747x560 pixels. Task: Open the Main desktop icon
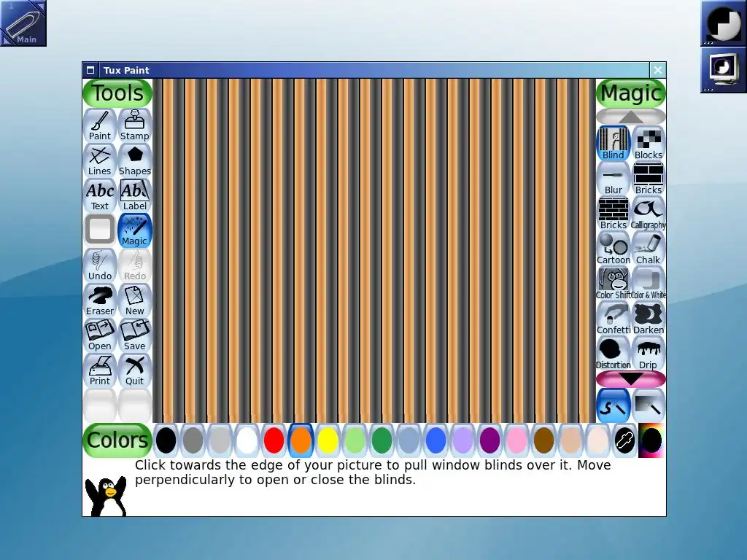click(23, 23)
